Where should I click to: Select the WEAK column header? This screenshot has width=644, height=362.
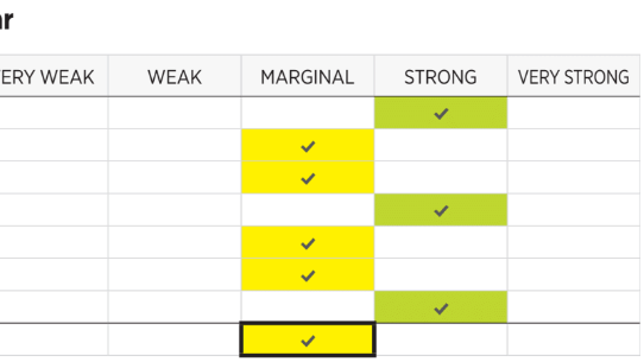(175, 77)
